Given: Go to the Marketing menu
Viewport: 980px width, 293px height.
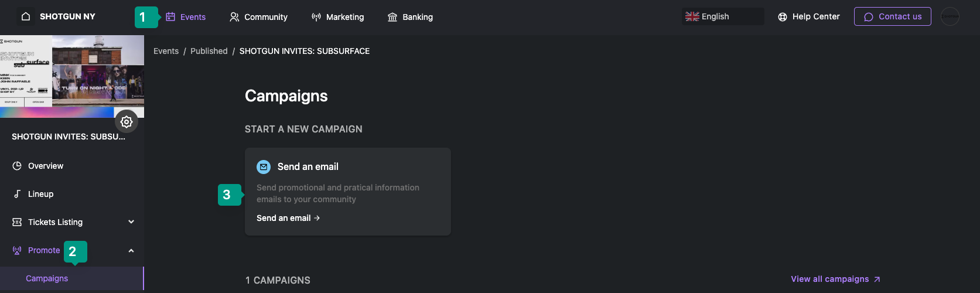Looking at the screenshot, I should tap(337, 17).
